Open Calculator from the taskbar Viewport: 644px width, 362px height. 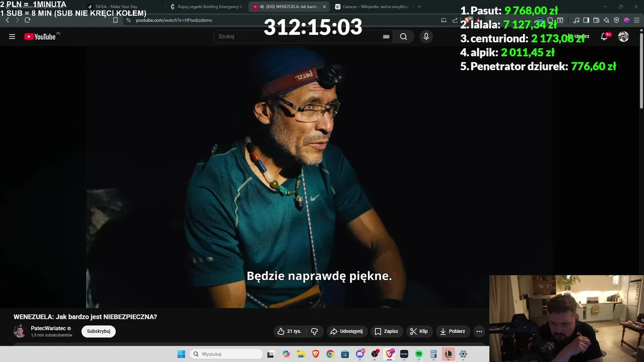433,354
